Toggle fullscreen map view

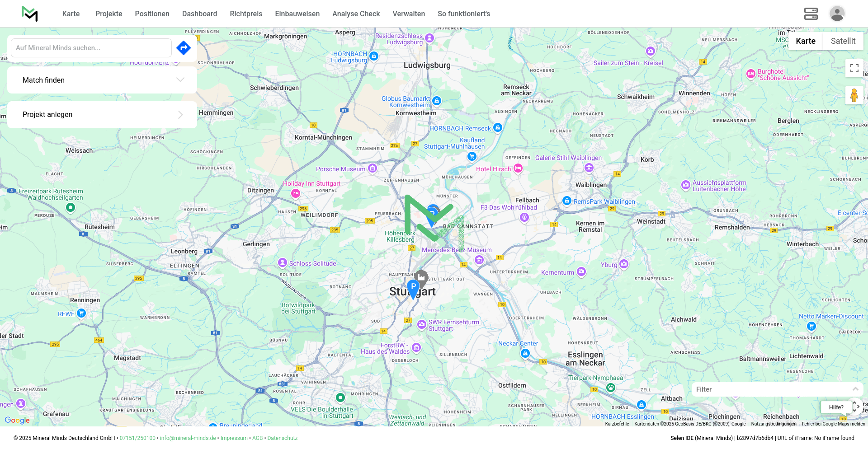(x=854, y=68)
